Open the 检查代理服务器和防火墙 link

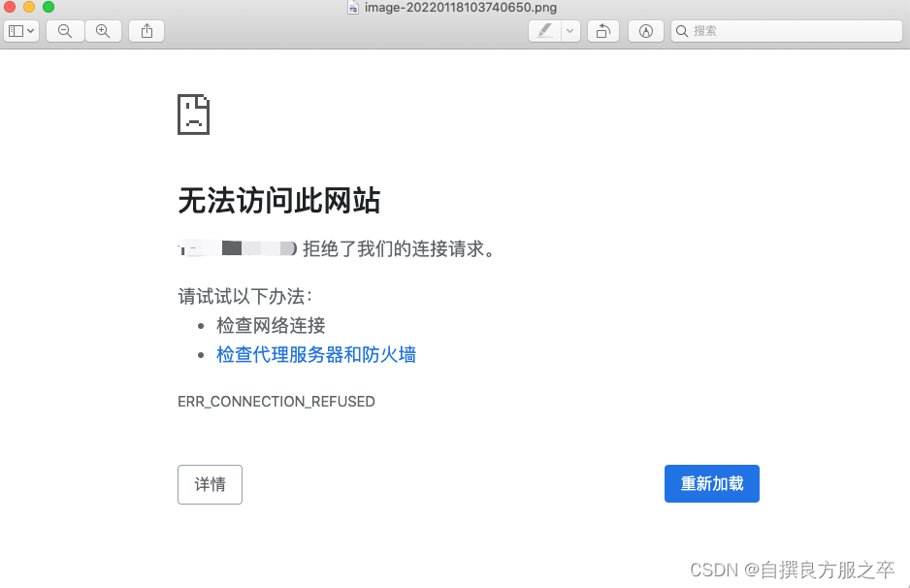(316, 355)
